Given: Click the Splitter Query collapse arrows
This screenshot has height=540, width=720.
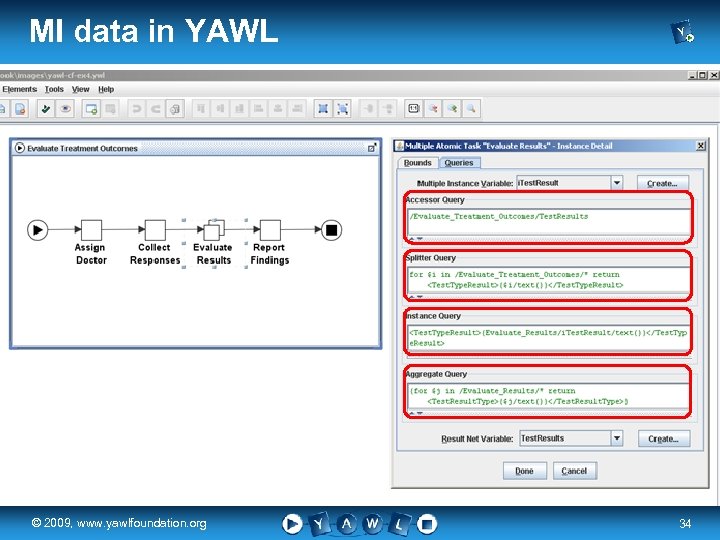Looking at the screenshot, I should 416,297.
